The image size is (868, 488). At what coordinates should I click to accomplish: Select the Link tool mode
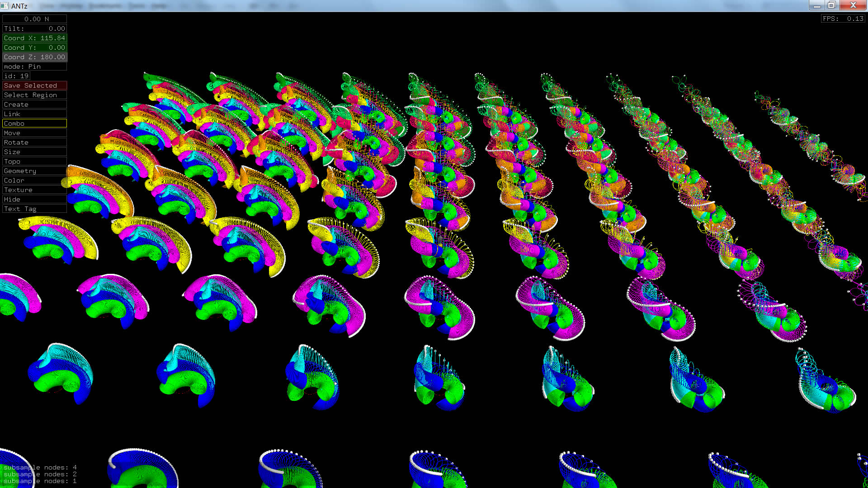tap(34, 114)
